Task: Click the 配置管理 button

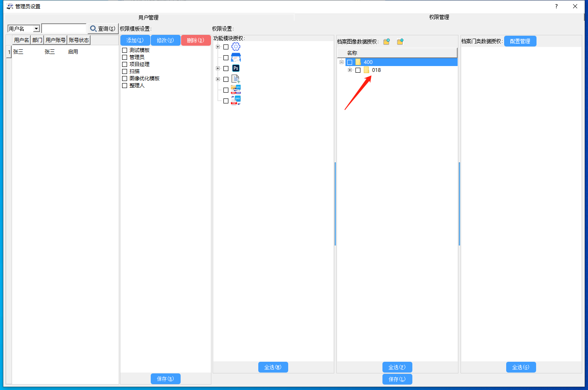Action: click(520, 41)
